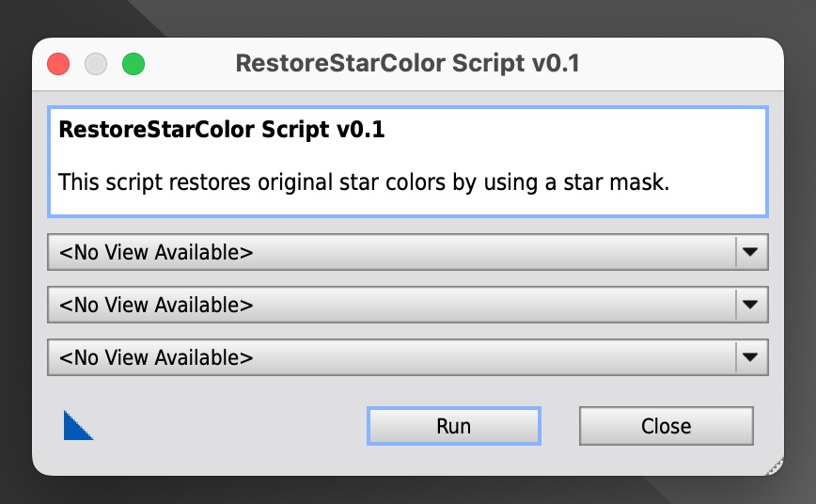Viewport: 816px width, 504px height.
Task: Click empty dialog area left of Run
Action: [229, 426]
